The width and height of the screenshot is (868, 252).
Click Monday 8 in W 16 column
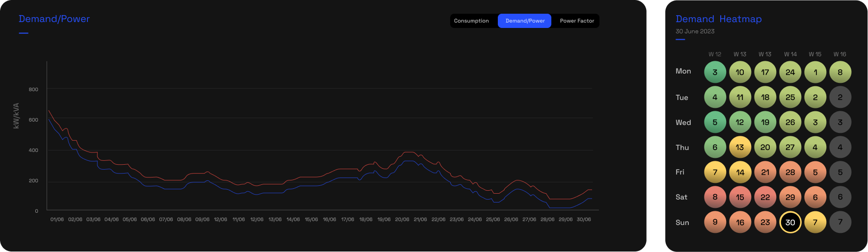coord(840,72)
